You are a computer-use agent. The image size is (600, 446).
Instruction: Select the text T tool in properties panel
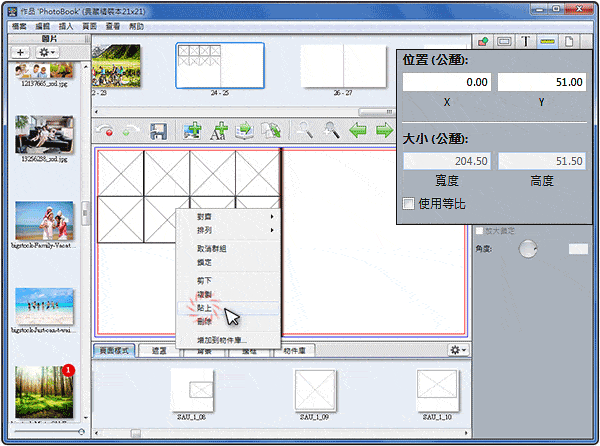525,41
